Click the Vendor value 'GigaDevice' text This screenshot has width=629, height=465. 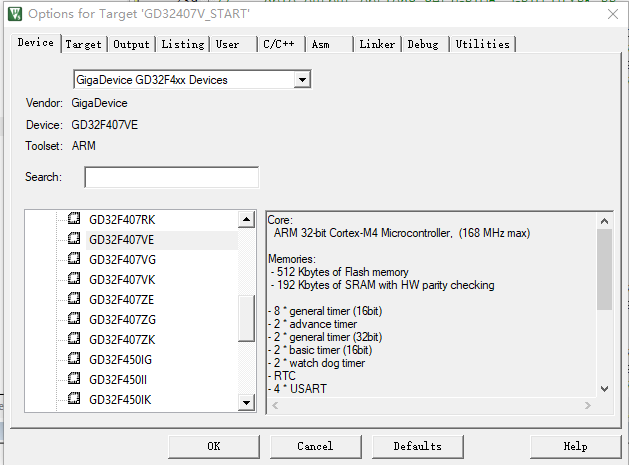pos(99,103)
